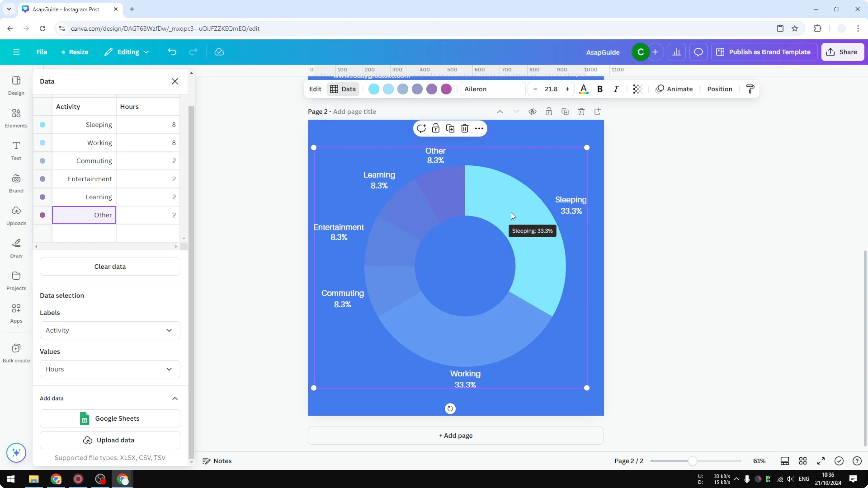Screen dimensions: 868x488
Task: Open the Projects panel
Action: (x=16, y=281)
